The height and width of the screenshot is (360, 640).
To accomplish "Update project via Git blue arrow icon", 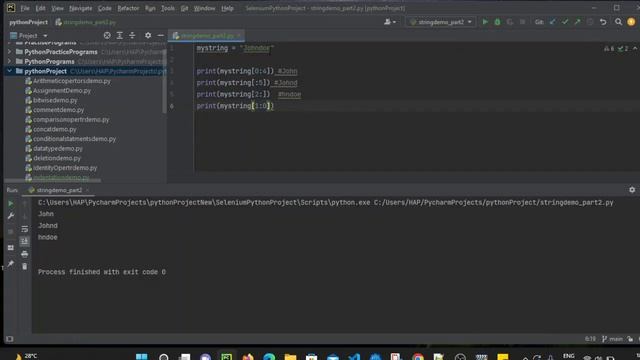I will pos(553,22).
